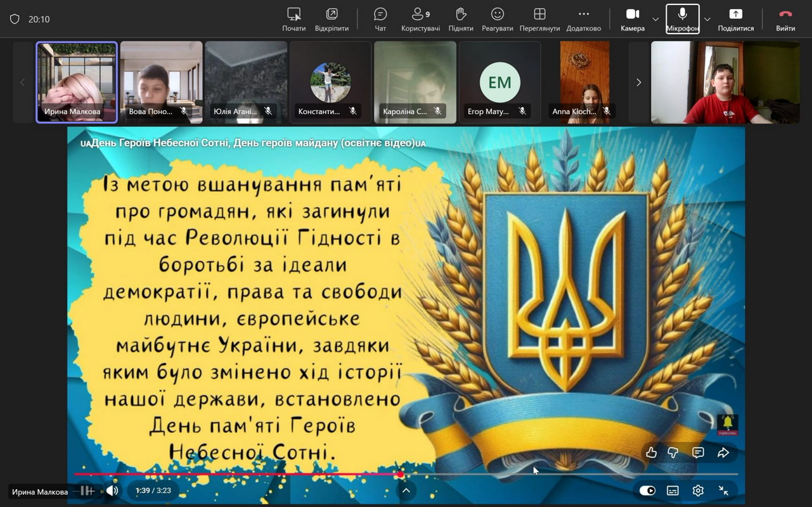Switch the video autoplay toggle
This screenshot has height=507, width=812.
pyautogui.click(x=647, y=491)
